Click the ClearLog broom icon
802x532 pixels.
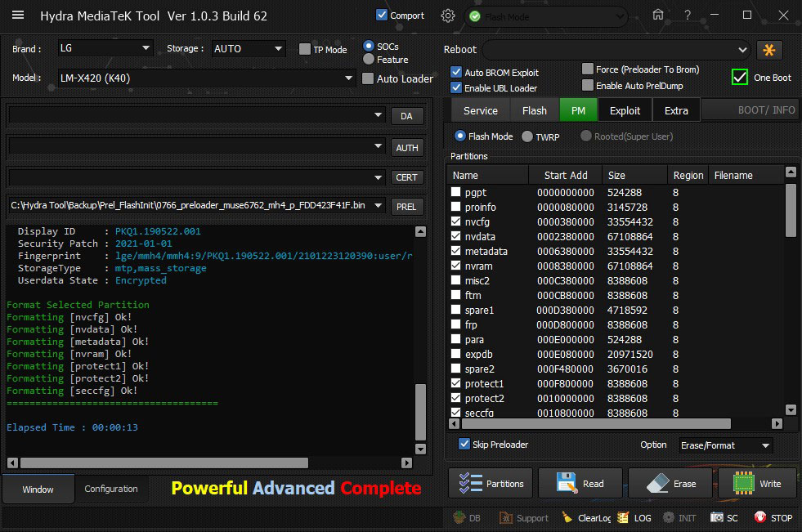pos(567,517)
